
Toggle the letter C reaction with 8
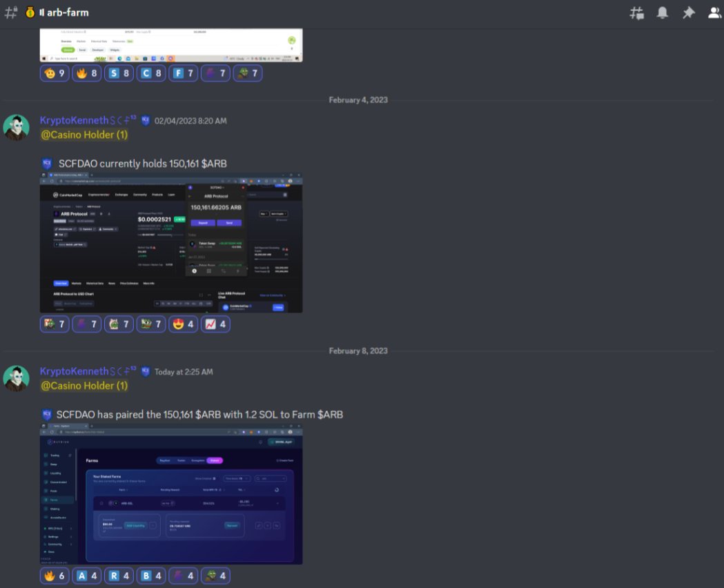[151, 73]
